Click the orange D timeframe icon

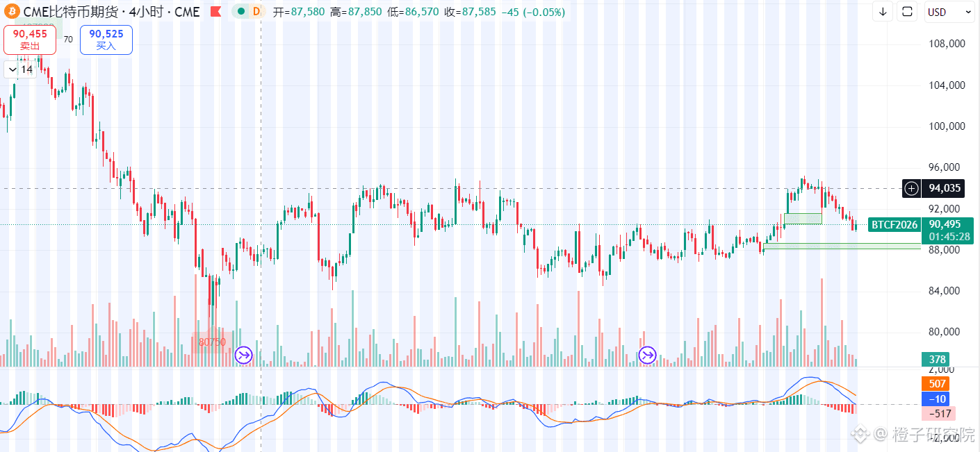256,11
